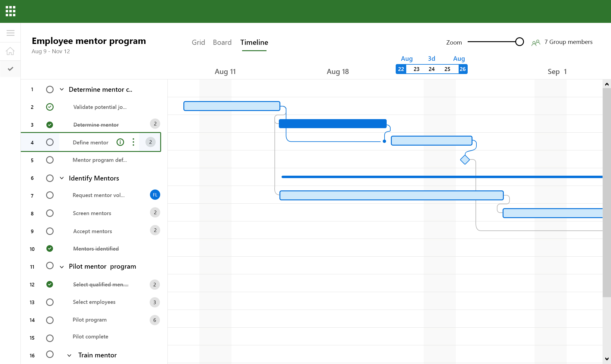The image size is (611, 364).
Task: Toggle completion circle on Define mentor row 4
Action: (x=50, y=142)
